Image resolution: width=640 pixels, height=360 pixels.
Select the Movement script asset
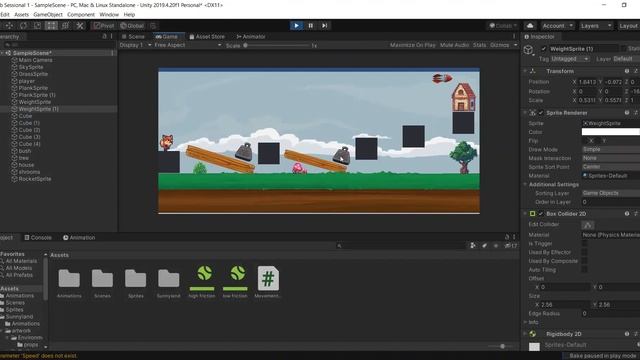pyautogui.click(x=268, y=282)
